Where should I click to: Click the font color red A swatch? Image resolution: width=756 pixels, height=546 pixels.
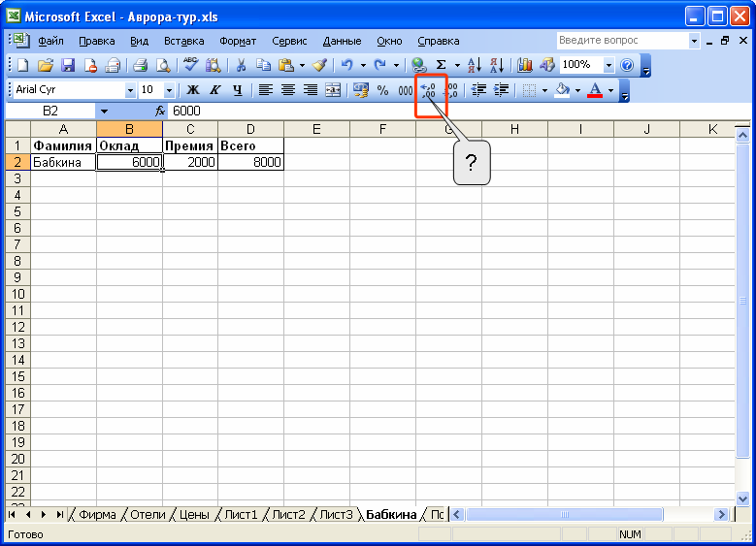click(x=595, y=90)
